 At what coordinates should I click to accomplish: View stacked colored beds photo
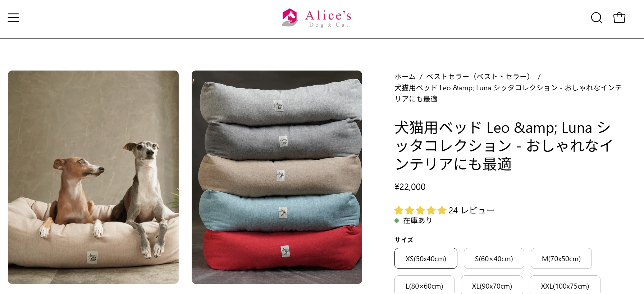click(x=277, y=177)
